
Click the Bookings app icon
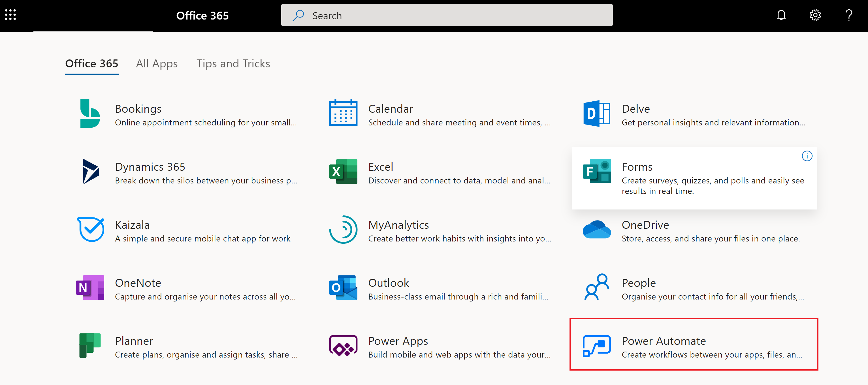90,114
